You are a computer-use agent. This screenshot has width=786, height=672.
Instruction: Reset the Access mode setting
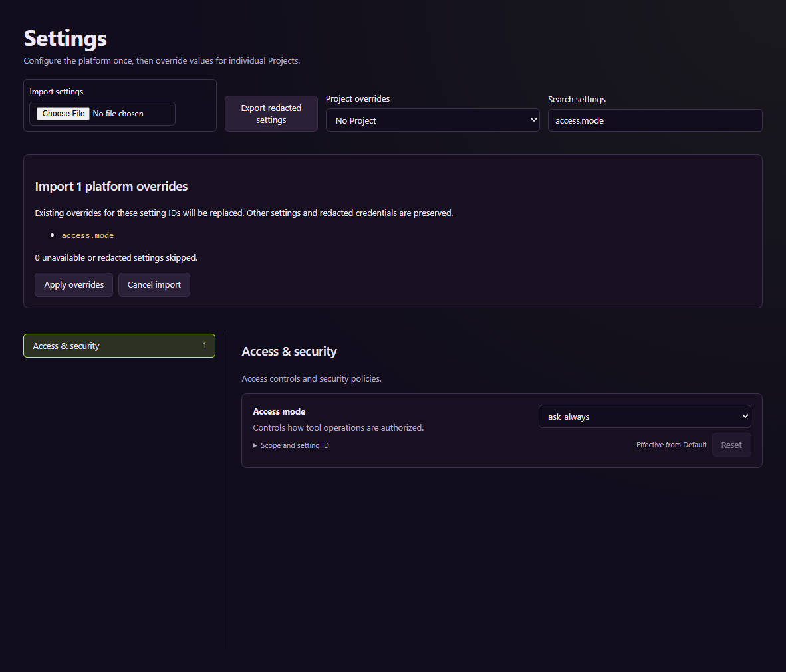click(731, 445)
